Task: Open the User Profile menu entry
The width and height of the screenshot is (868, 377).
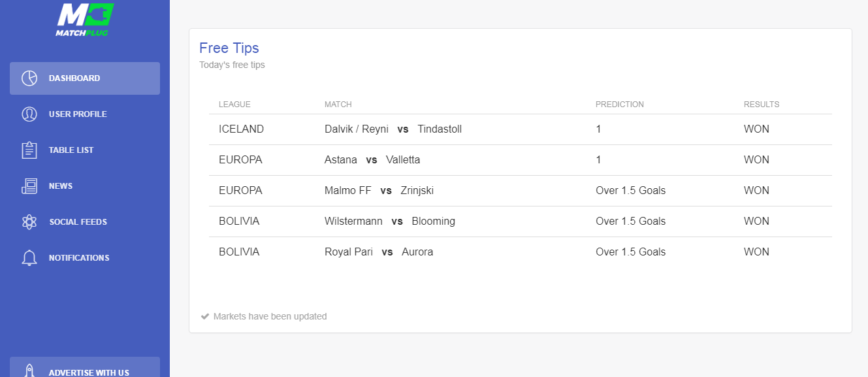Action: 85,114
